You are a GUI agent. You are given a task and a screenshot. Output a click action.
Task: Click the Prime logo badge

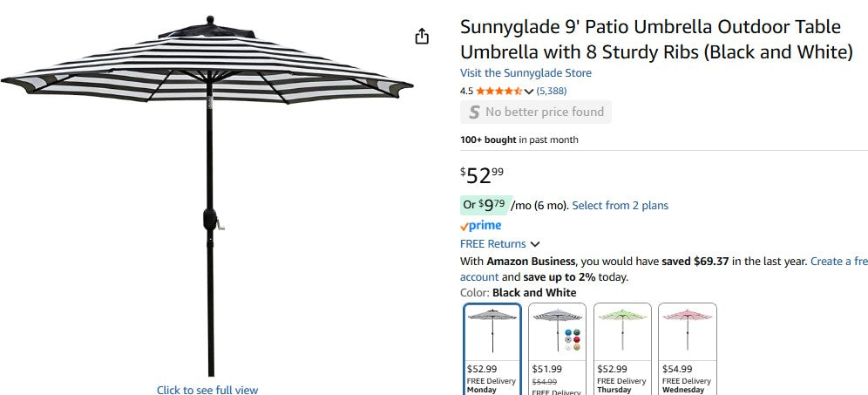[x=481, y=226]
